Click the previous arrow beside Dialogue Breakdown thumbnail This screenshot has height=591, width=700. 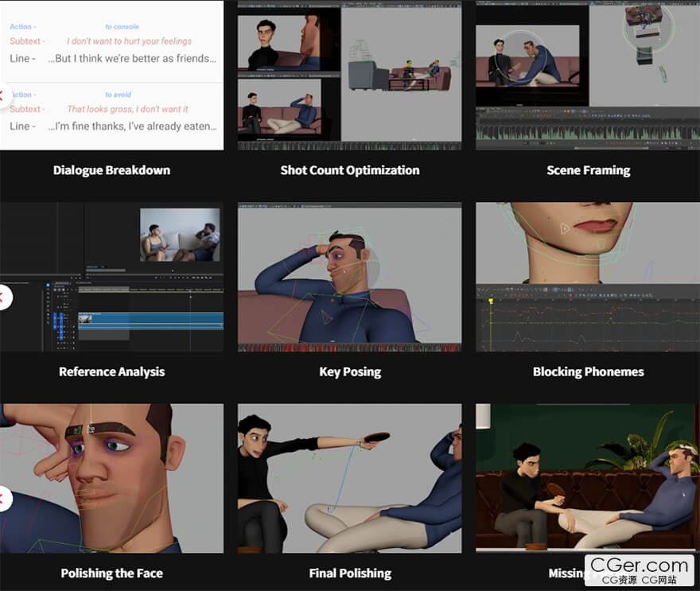click(2, 96)
